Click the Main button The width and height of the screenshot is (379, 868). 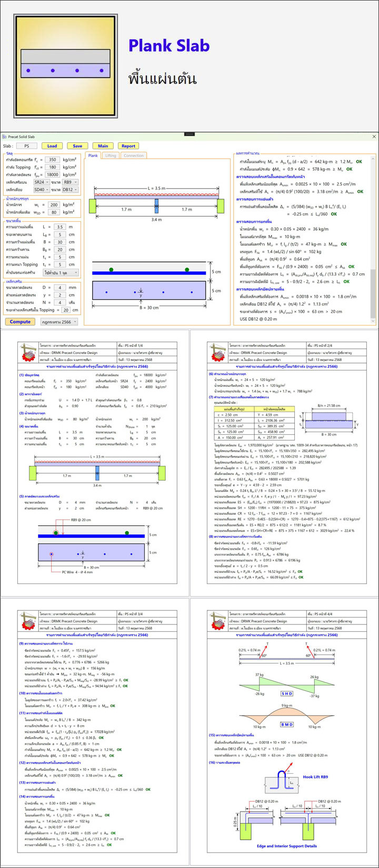pyautogui.click(x=103, y=146)
